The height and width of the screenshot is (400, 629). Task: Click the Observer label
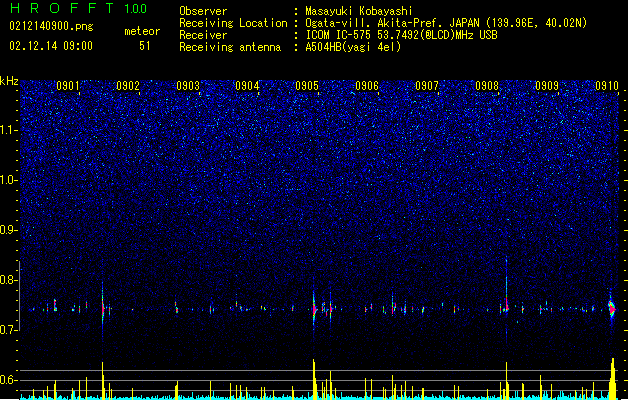[203, 11]
